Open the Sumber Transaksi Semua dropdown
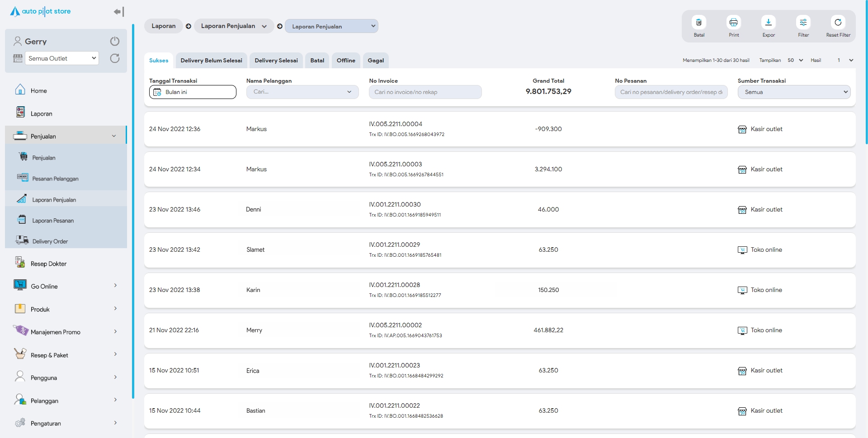 (793, 92)
